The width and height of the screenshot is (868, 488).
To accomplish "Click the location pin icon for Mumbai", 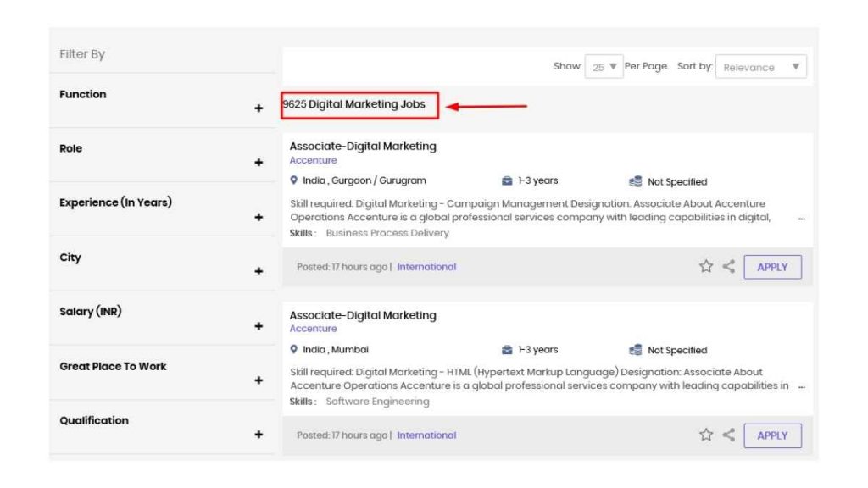I will (294, 349).
